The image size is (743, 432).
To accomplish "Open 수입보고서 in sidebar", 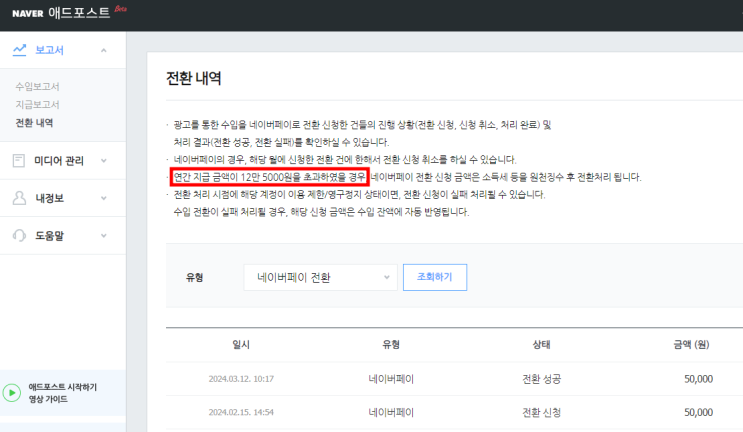I will click(37, 86).
